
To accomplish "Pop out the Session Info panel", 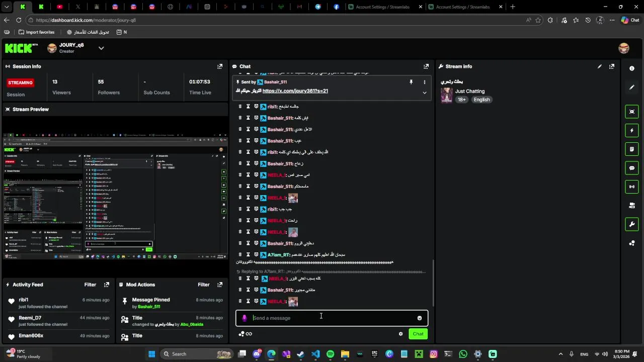I will point(220,66).
